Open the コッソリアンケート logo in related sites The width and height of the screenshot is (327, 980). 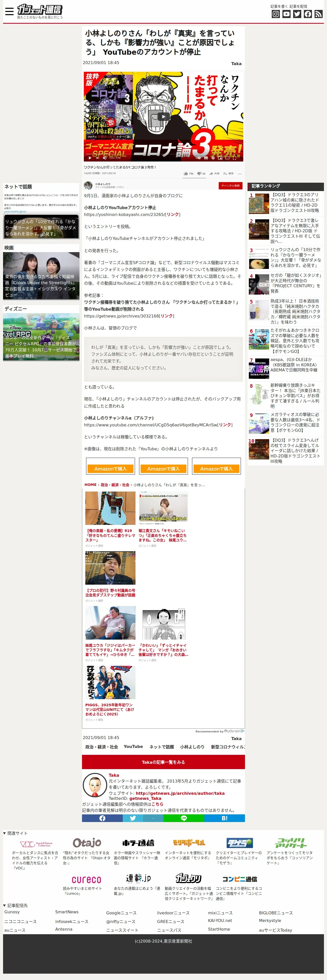pos(291,843)
